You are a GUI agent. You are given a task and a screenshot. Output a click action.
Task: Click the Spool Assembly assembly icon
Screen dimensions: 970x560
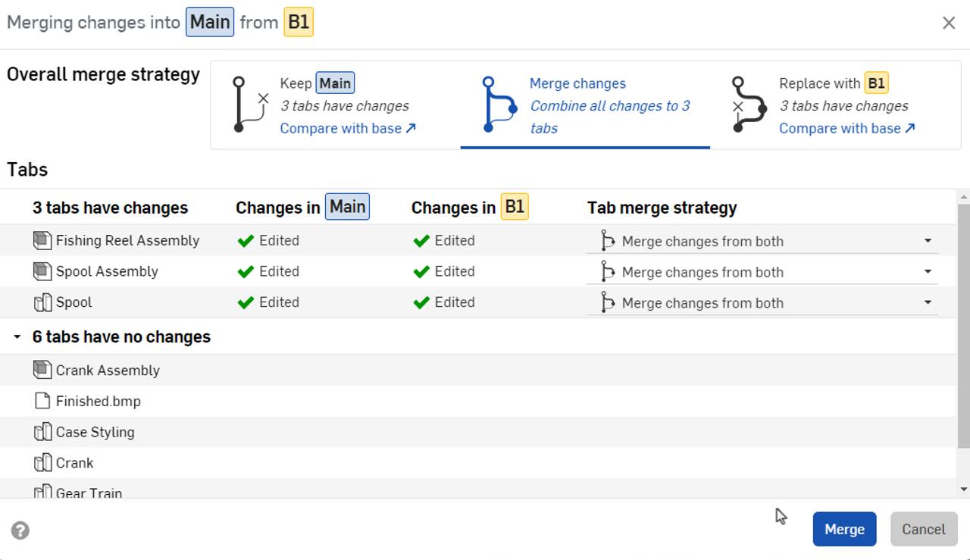pos(44,271)
